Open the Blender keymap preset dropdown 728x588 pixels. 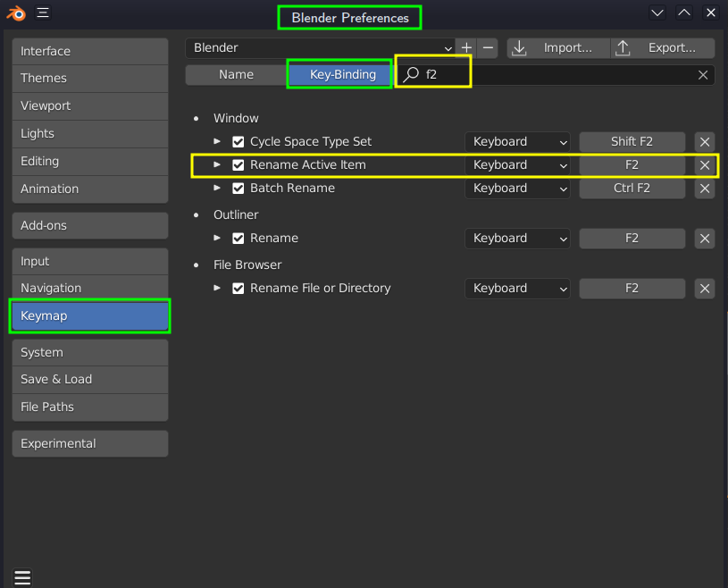pyautogui.click(x=321, y=48)
